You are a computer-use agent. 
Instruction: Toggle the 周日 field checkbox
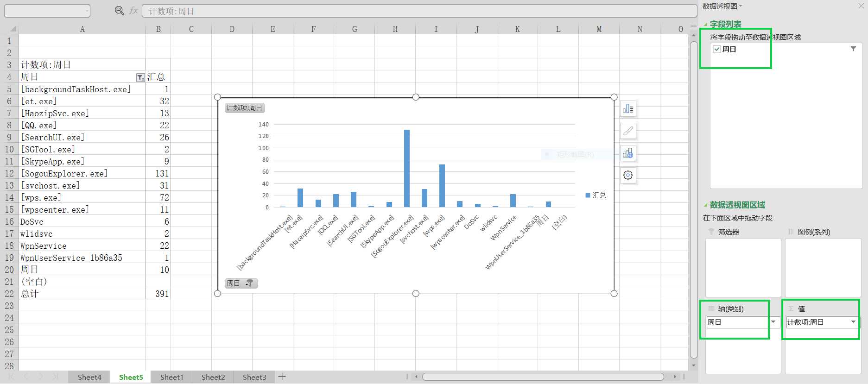click(717, 49)
